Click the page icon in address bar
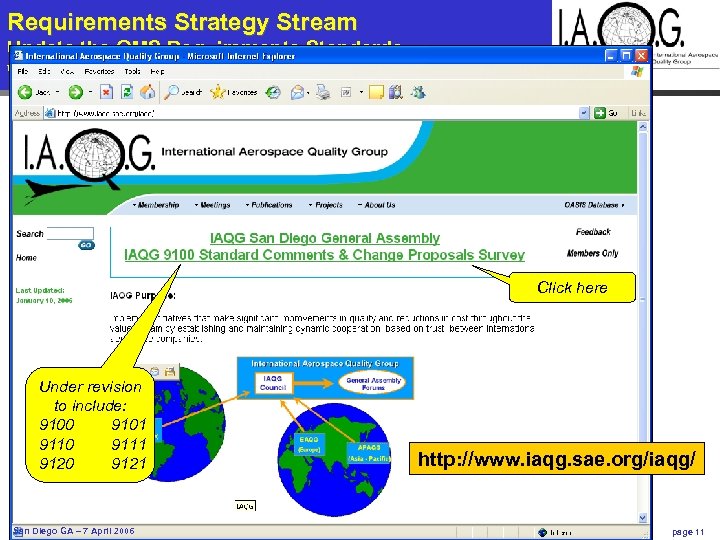 tap(50, 113)
